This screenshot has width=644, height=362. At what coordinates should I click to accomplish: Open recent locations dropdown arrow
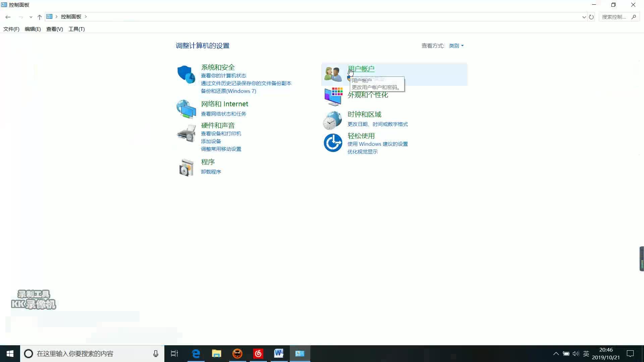point(31,17)
